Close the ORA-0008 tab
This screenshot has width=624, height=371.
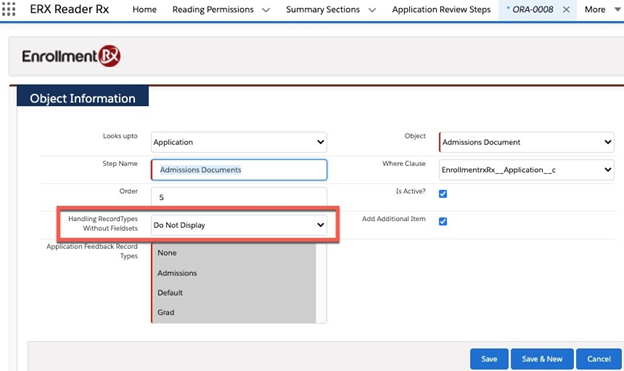(566, 9)
